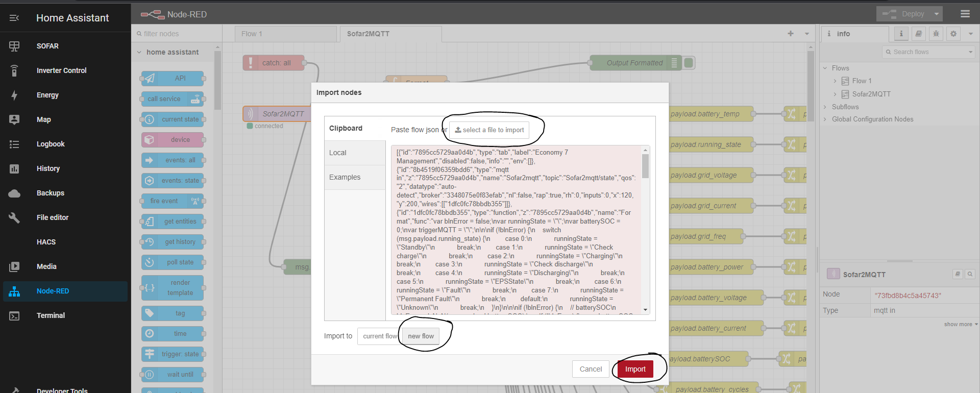The width and height of the screenshot is (980, 393).
Task: Select the tag palette node
Action: [173, 313]
